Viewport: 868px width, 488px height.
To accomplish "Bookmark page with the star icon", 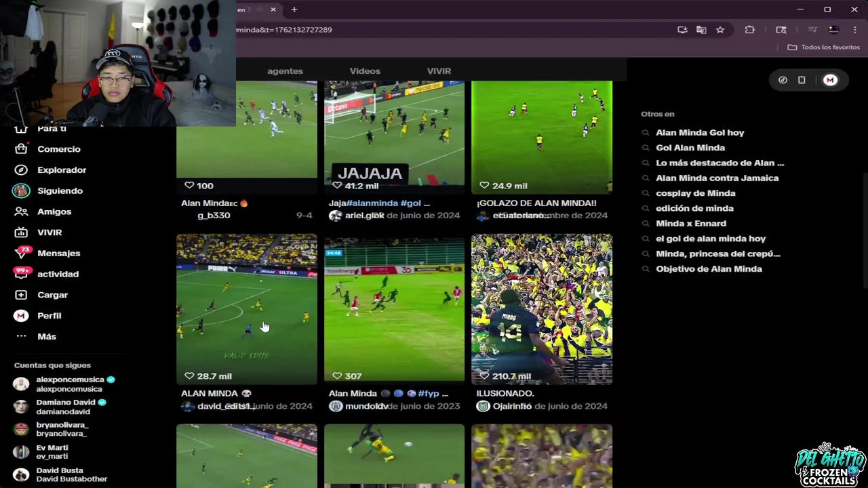I will (720, 30).
